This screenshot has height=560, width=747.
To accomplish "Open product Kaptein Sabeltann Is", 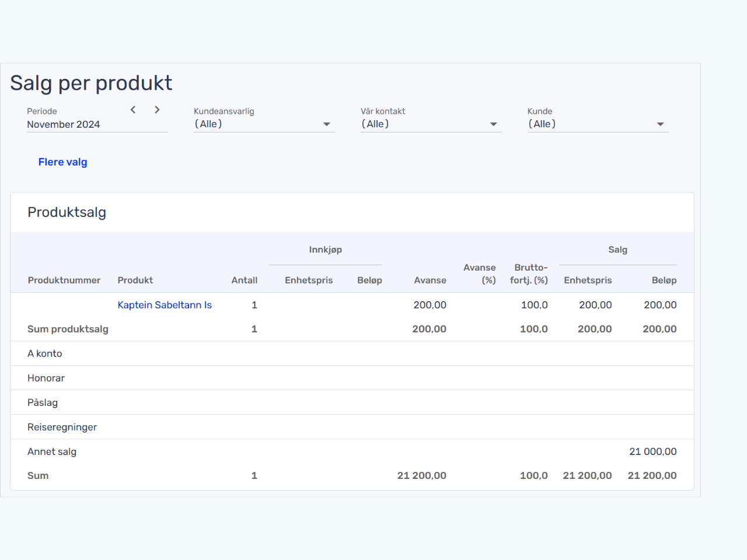I will (165, 305).
